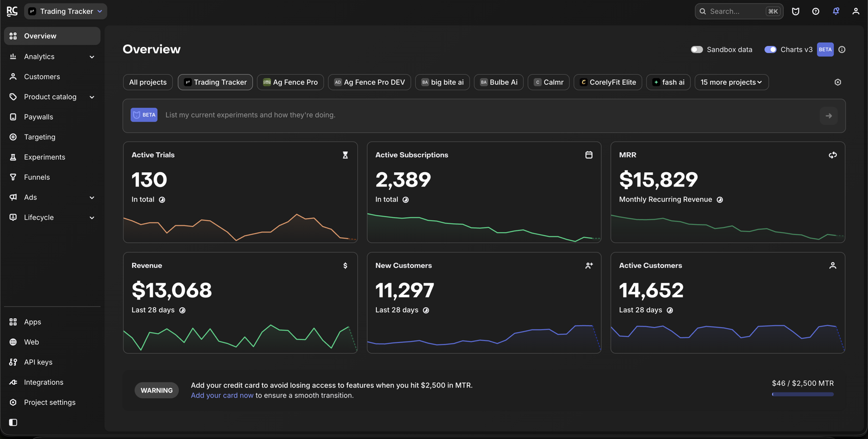Open the notifications bell icon
The image size is (868, 439).
(x=836, y=11)
